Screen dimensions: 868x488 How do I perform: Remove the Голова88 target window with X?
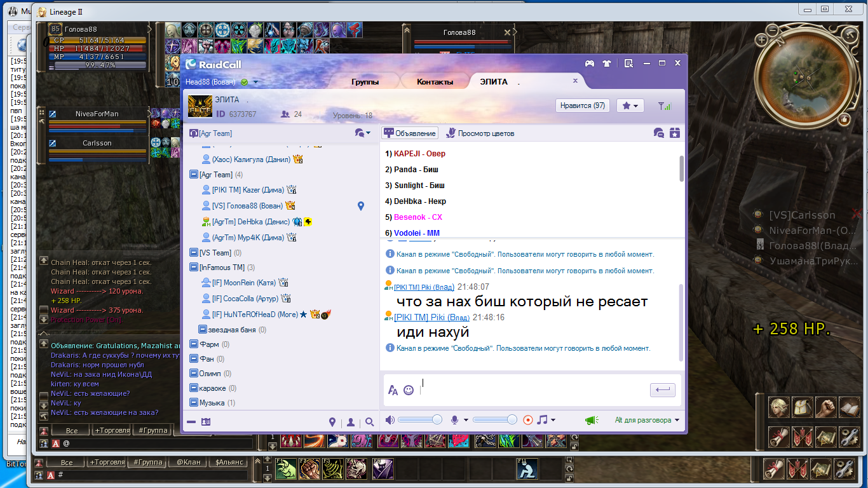[x=507, y=32]
